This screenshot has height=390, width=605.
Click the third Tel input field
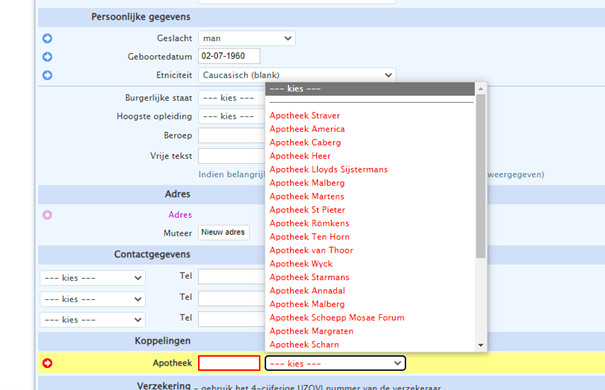(232, 319)
